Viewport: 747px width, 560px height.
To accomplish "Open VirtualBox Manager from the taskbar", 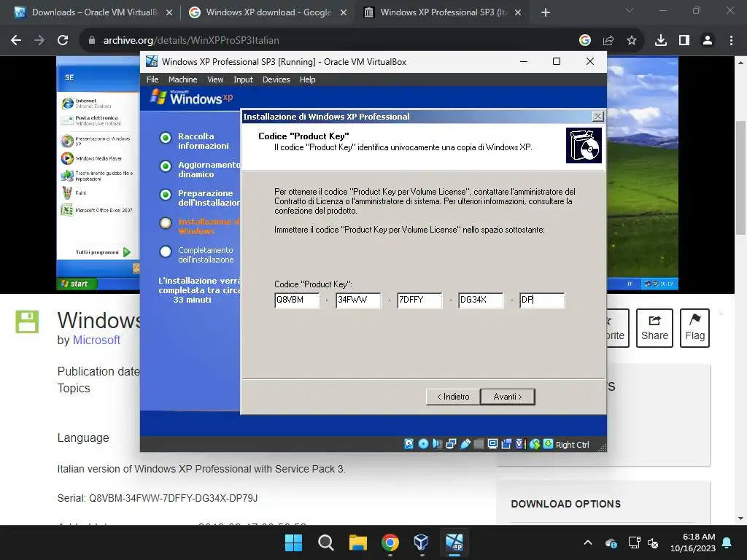I will [x=422, y=542].
